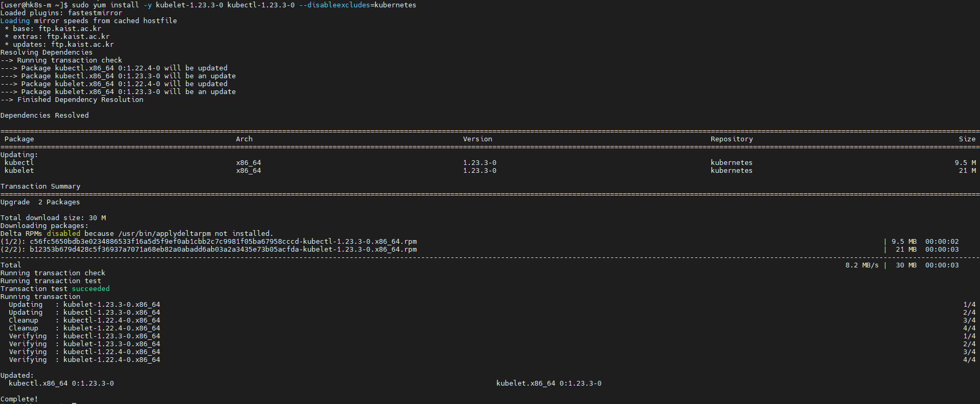
Task: Click the 'Repository' column header
Action: tap(732, 139)
